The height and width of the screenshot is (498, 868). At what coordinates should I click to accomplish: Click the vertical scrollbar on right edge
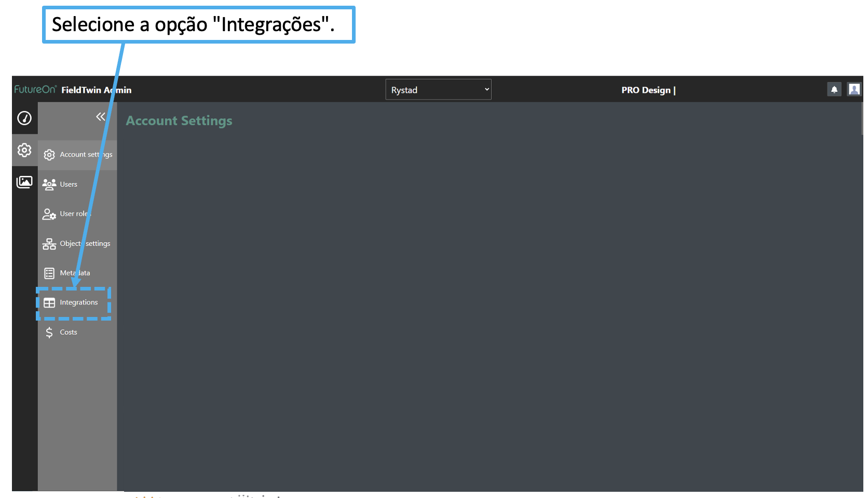tap(862, 119)
